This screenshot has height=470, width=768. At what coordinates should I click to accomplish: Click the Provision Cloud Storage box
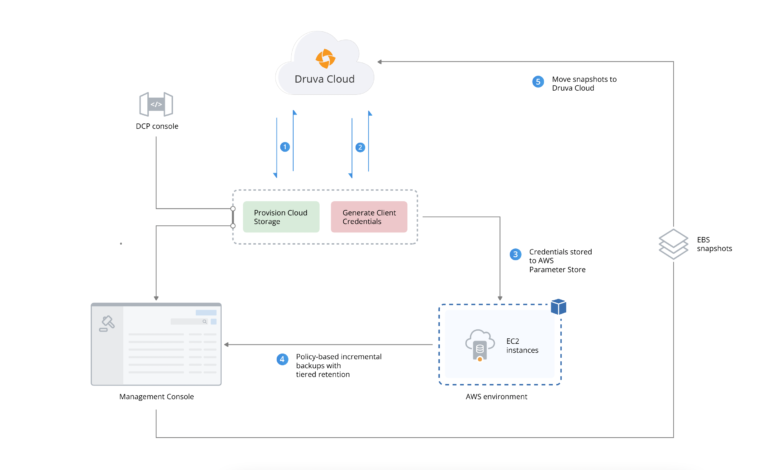point(281,216)
